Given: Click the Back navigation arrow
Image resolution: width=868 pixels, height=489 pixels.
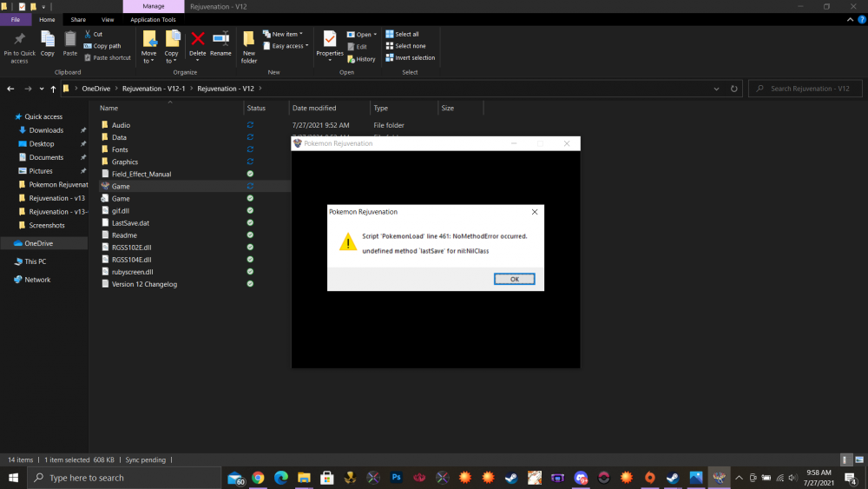Looking at the screenshot, I should coord(10,89).
